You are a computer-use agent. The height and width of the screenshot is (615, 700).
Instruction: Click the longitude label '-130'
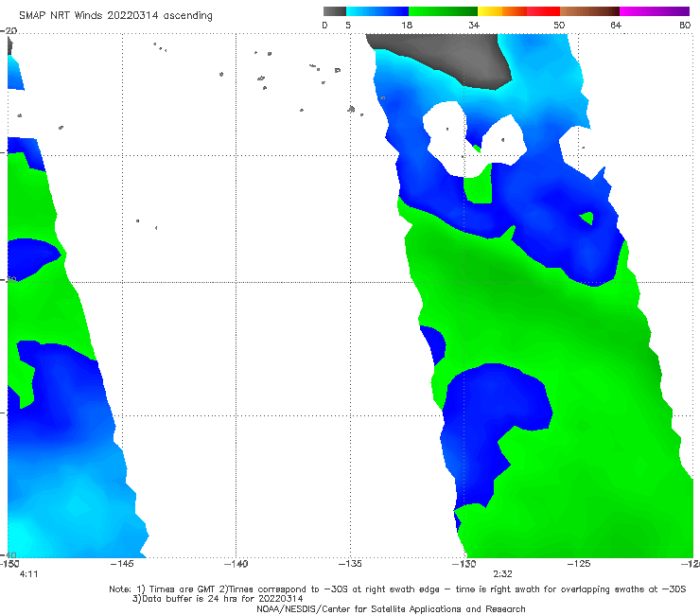[x=464, y=564]
